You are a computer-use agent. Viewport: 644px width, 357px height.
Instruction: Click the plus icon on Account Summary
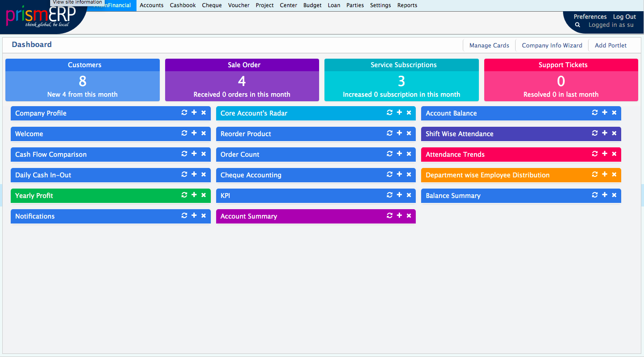click(x=400, y=216)
